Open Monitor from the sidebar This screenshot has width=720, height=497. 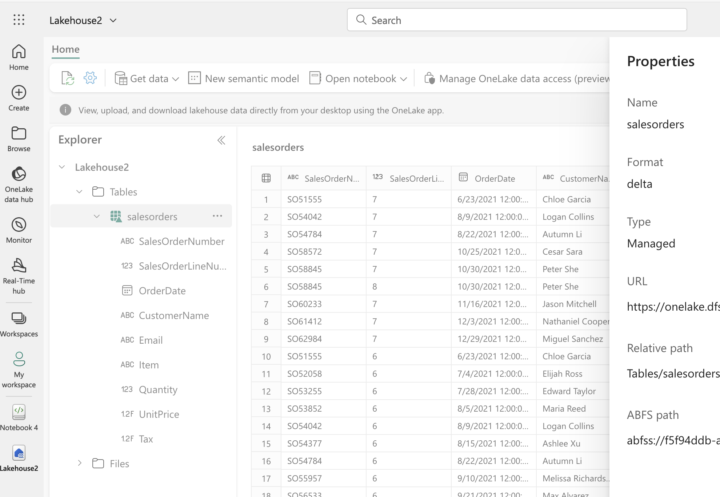pos(19,231)
